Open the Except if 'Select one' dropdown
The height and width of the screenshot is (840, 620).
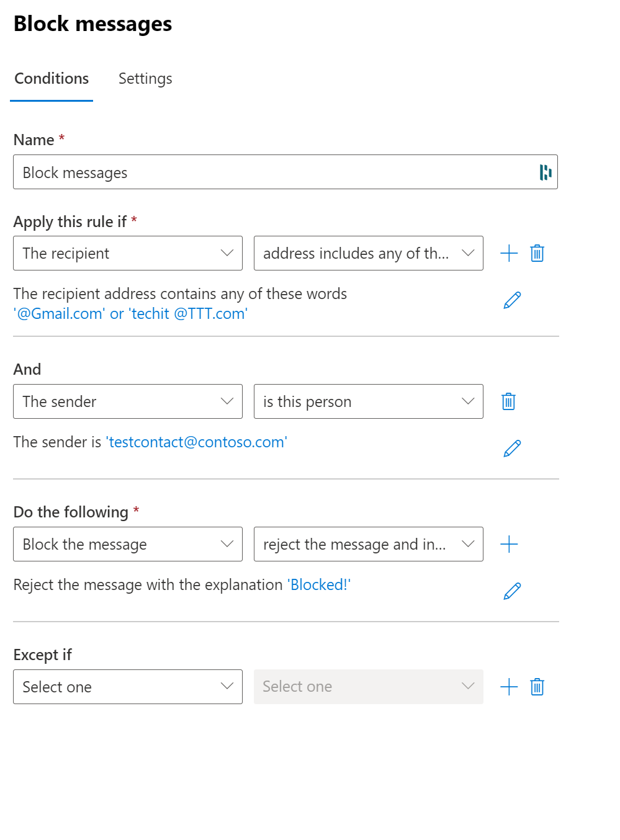(x=128, y=687)
